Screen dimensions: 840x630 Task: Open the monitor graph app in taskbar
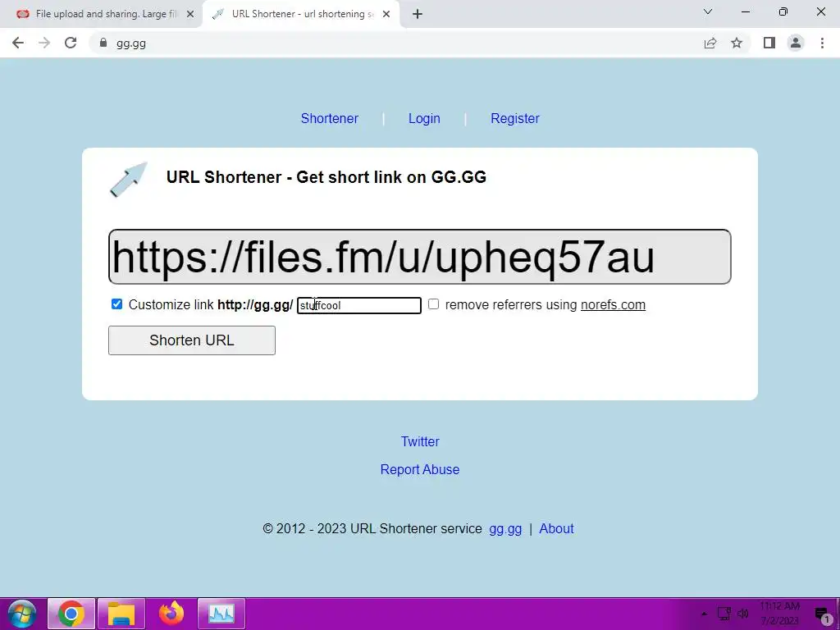coord(221,614)
